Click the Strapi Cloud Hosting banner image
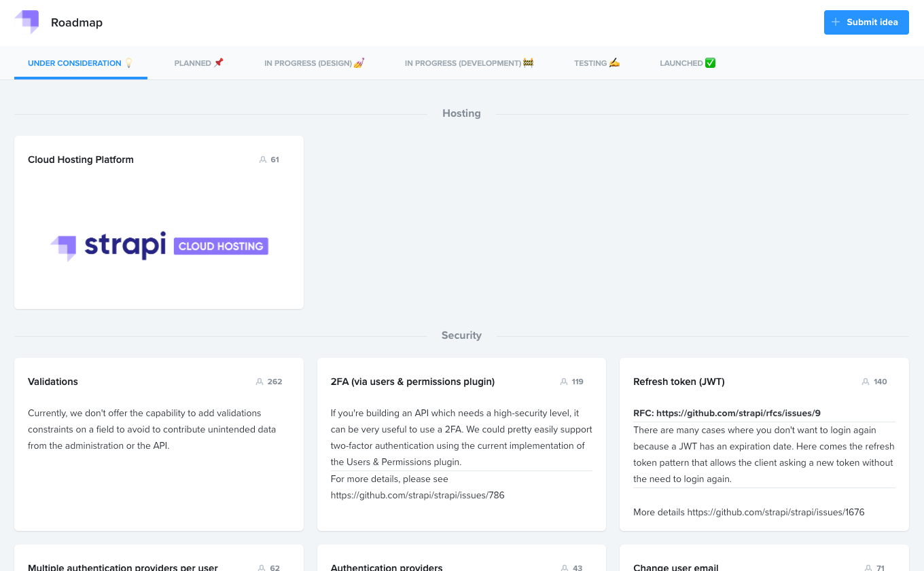The height and width of the screenshot is (571, 924). click(x=159, y=246)
